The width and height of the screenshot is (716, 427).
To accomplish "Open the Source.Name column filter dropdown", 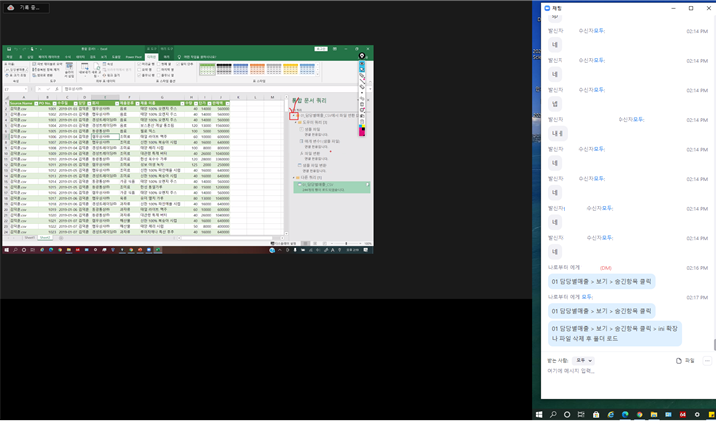I will point(34,103).
